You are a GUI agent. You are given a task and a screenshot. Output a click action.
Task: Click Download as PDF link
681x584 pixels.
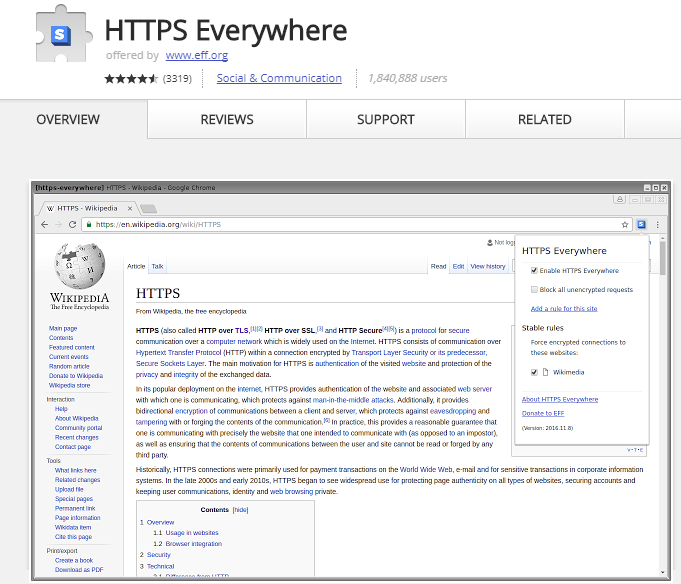[x=79, y=570]
